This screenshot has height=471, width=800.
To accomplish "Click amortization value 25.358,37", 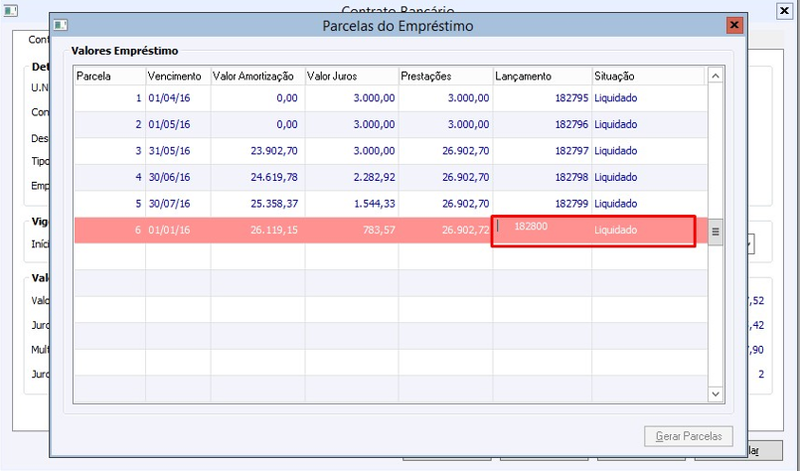I will [274, 204].
